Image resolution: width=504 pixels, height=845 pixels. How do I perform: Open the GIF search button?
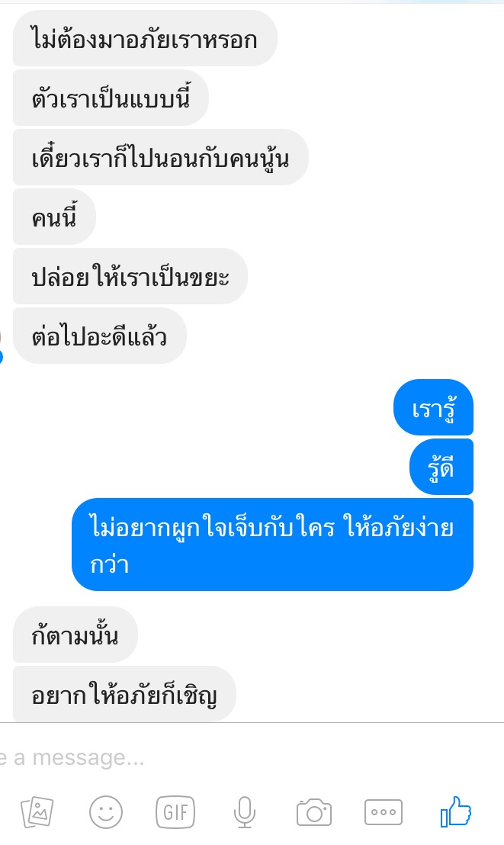click(x=175, y=812)
